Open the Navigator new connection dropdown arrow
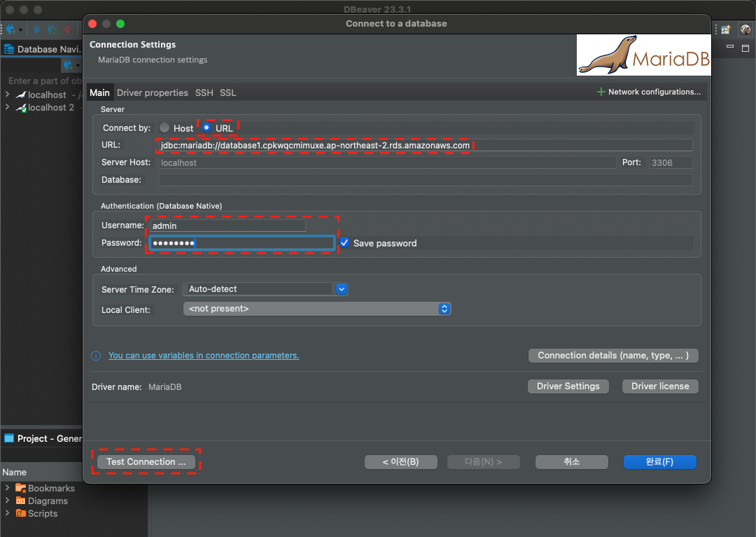The height and width of the screenshot is (537, 756). click(x=78, y=65)
